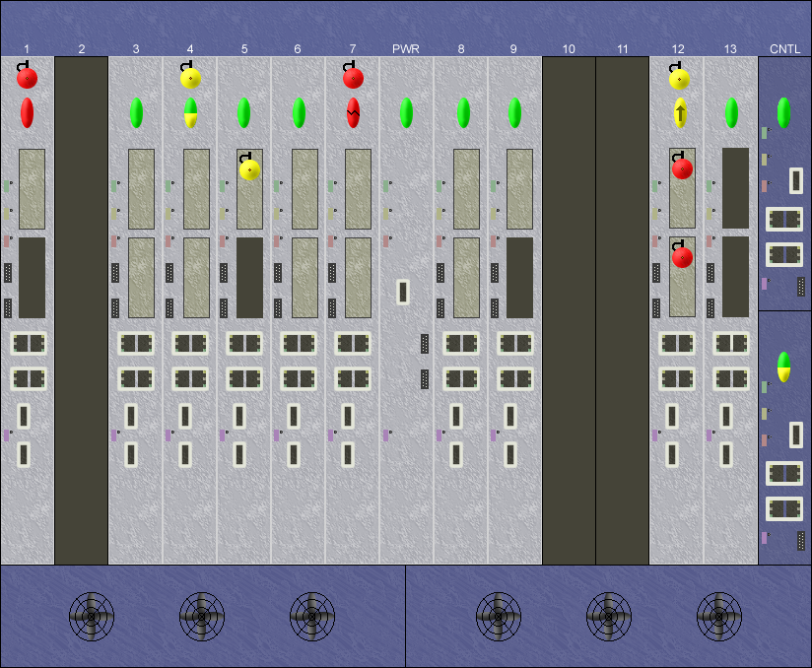Viewport: 812px width, 668px height.
Task: Select empty upper module bay in slot 13
Action: 736,188
